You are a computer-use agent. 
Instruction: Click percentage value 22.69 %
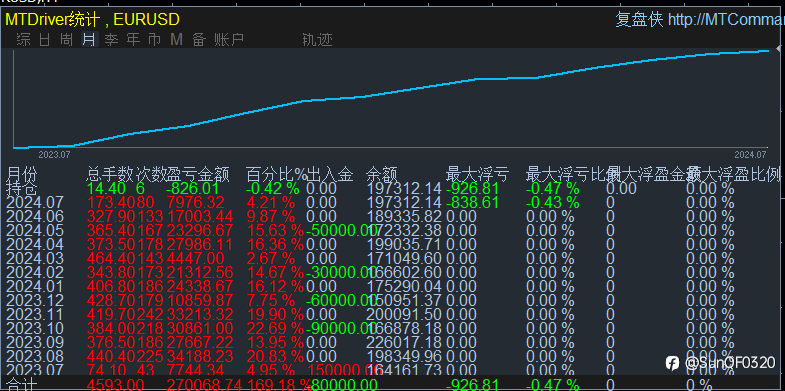point(275,329)
